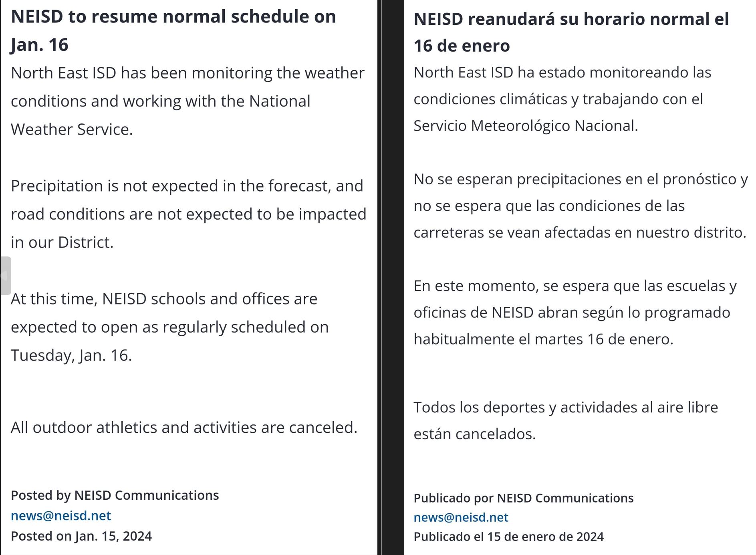756x555 pixels.
Task: Click the "NEISD to resume normal schedule" heading
Action: click(x=173, y=30)
